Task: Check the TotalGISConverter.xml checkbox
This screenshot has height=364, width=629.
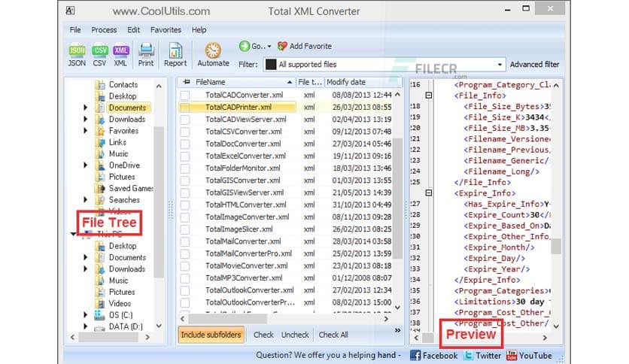Action: point(185,180)
